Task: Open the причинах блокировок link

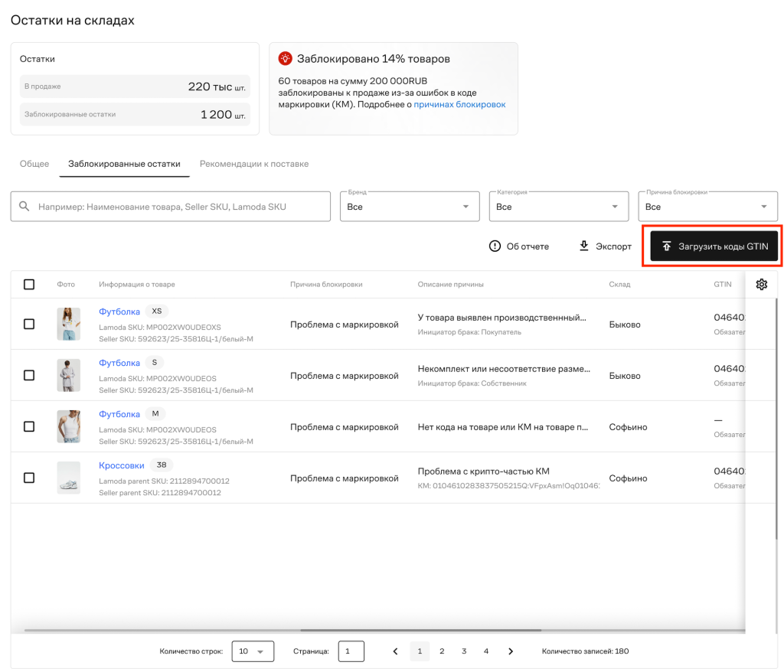Action: pyautogui.click(x=459, y=105)
